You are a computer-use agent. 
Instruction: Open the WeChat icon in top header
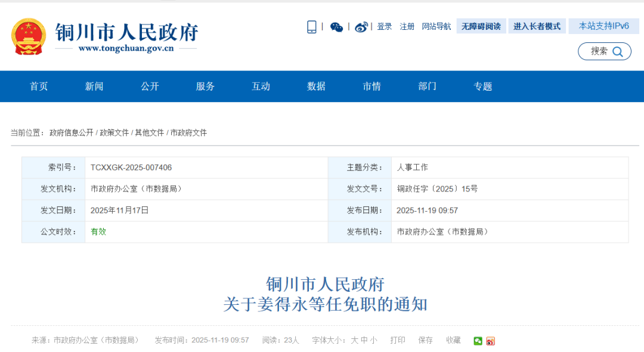337,27
